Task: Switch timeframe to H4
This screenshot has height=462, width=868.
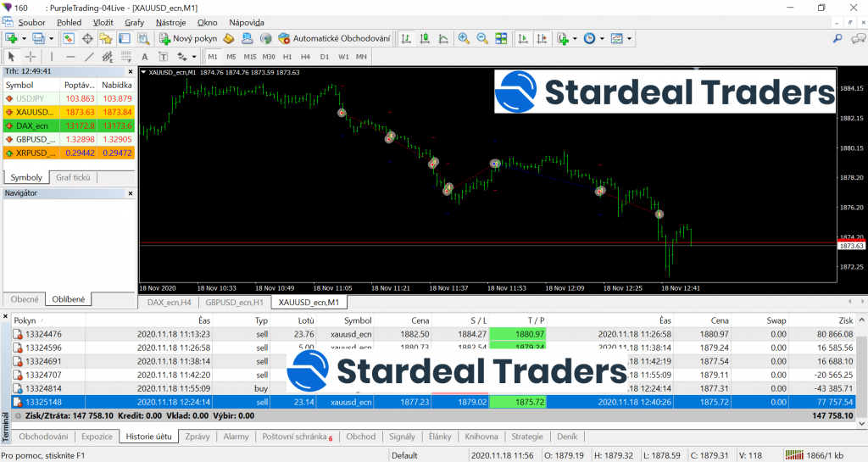Action: [x=305, y=57]
